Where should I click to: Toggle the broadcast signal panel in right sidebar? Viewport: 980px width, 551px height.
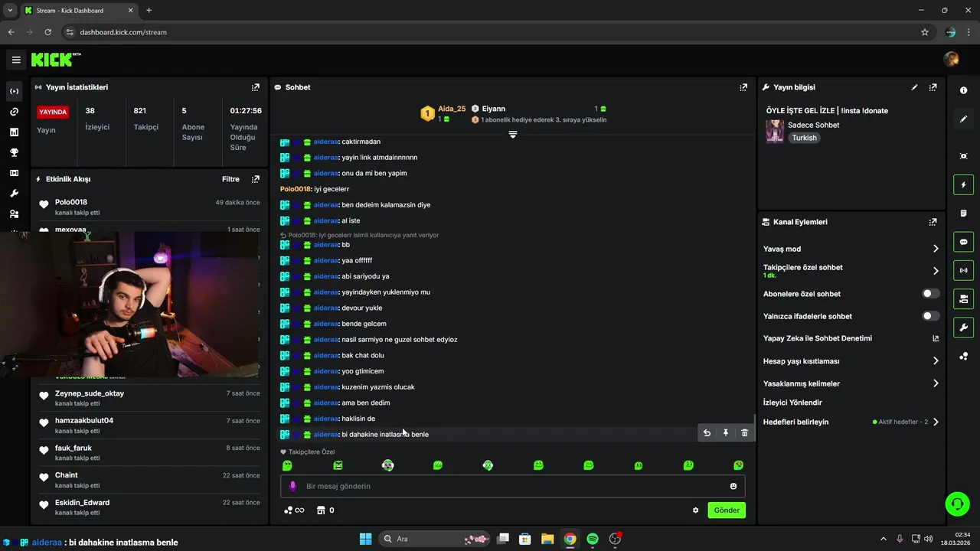(x=963, y=270)
